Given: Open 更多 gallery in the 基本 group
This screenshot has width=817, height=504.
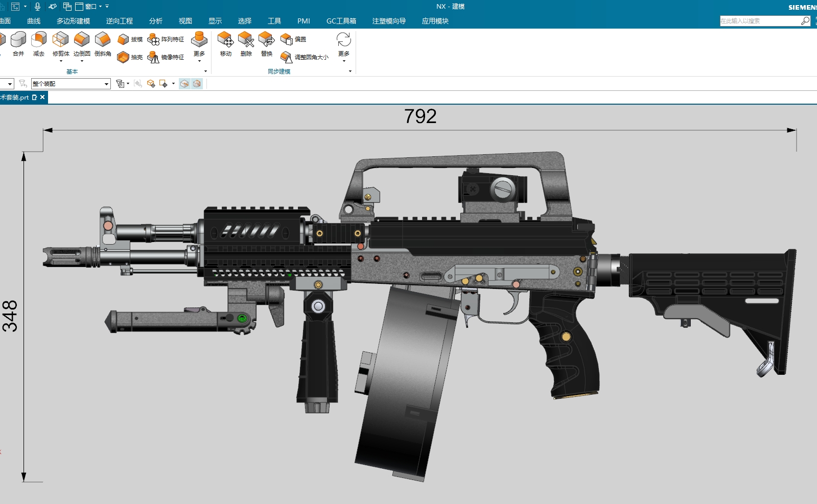Looking at the screenshot, I should [x=199, y=46].
